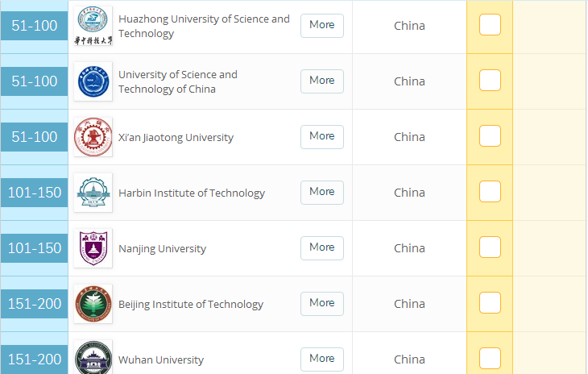
Task: Click the 101-150 rank badge for Harbin Institute
Action: 34,193
